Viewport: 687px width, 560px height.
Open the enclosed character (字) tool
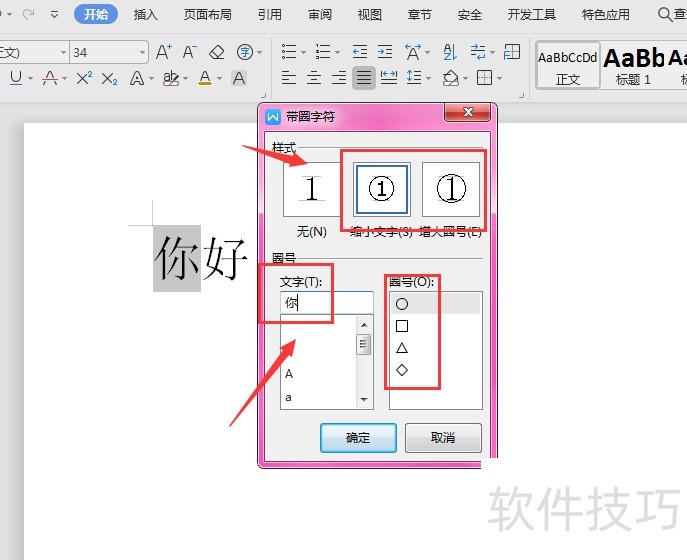[245, 52]
